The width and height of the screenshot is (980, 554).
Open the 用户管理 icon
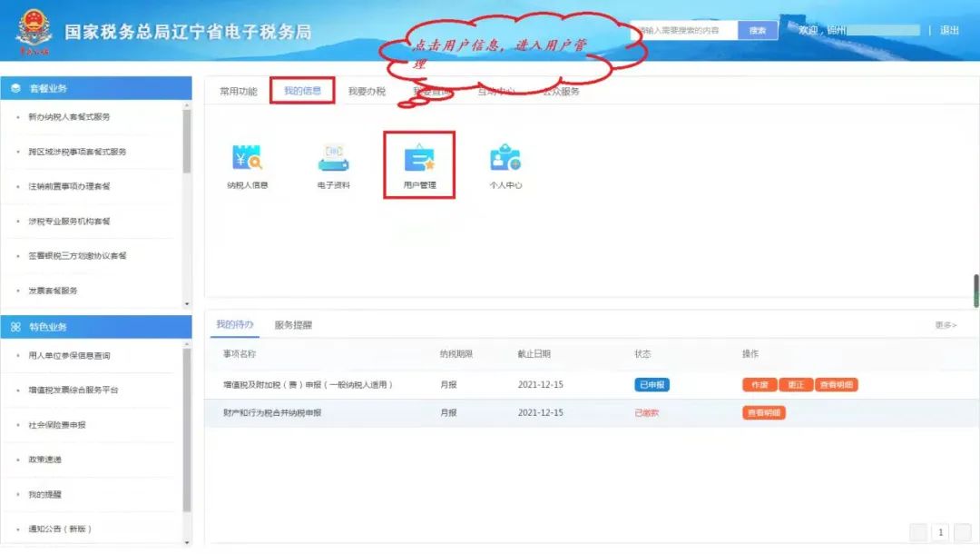[419, 165]
